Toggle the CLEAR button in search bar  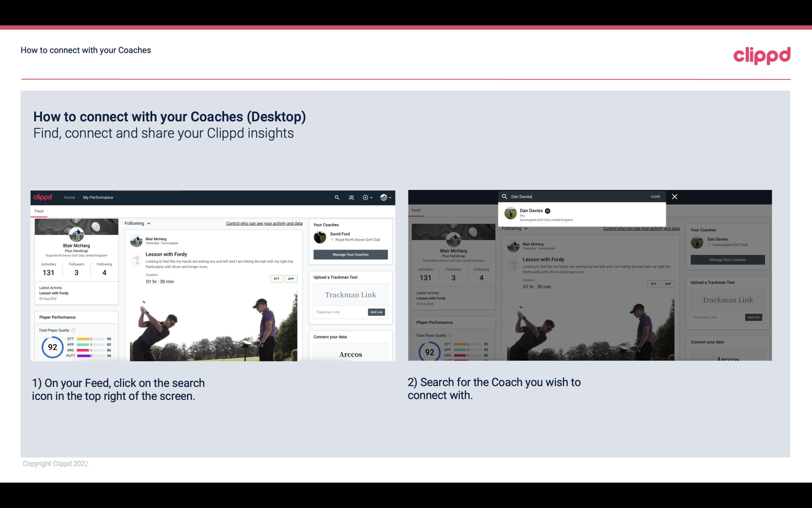point(656,196)
